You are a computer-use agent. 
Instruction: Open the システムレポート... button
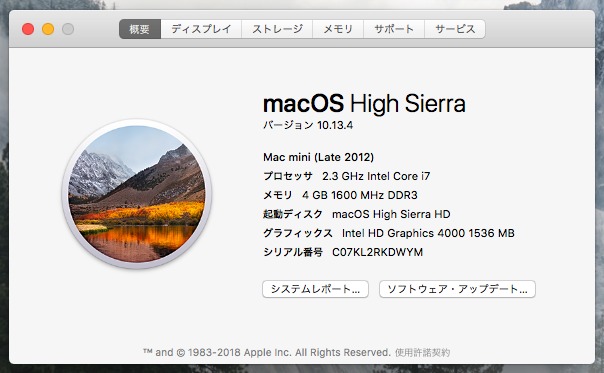click(x=315, y=289)
